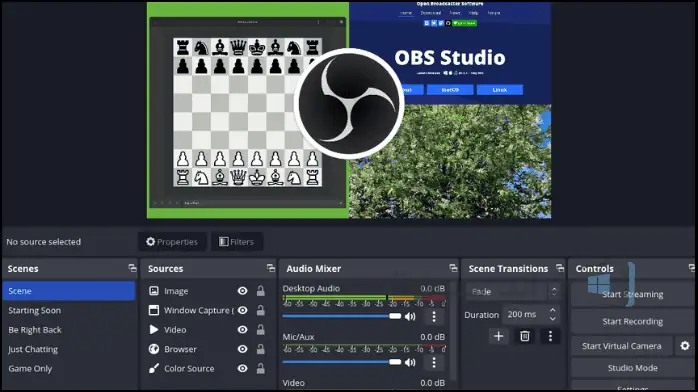Undock the Audio Mixer panel icon
The height and width of the screenshot is (392, 698).
[x=453, y=268]
